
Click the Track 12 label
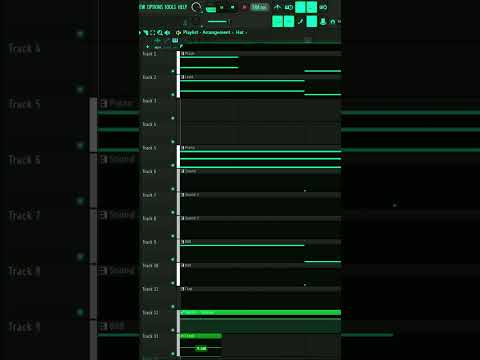click(x=150, y=313)
